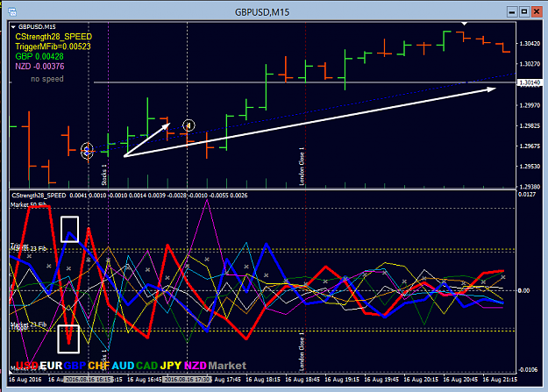Click the 0.00 indicator scale value
Viewport: 548px width, 392px height.
pyautogui.click(x=523, y=290)
